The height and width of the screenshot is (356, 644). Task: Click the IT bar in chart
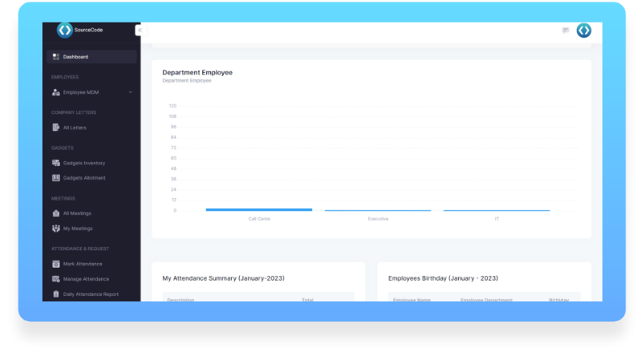[496, 210]
